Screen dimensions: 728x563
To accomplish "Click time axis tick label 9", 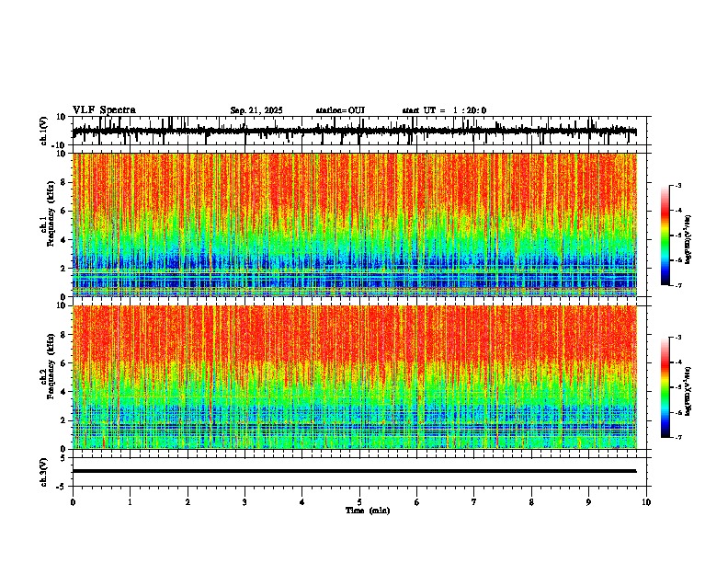I will (x=588, y=502).
